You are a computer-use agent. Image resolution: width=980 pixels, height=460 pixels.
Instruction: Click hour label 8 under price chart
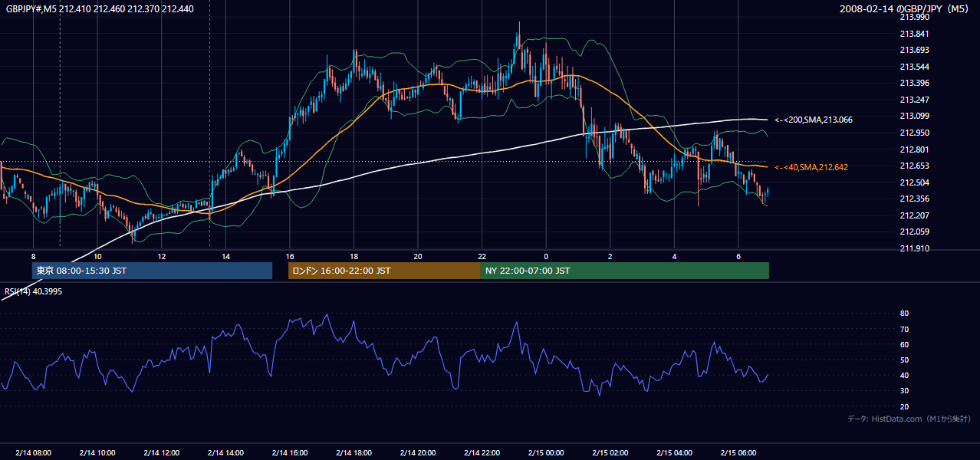33,255
